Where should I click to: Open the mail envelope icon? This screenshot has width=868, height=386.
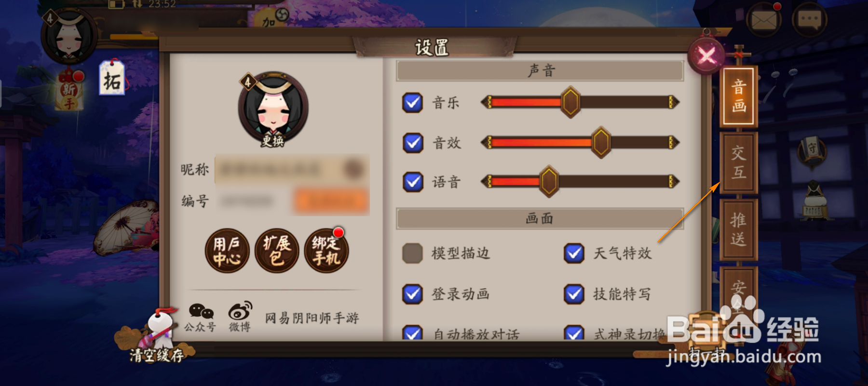click(764, 21)
